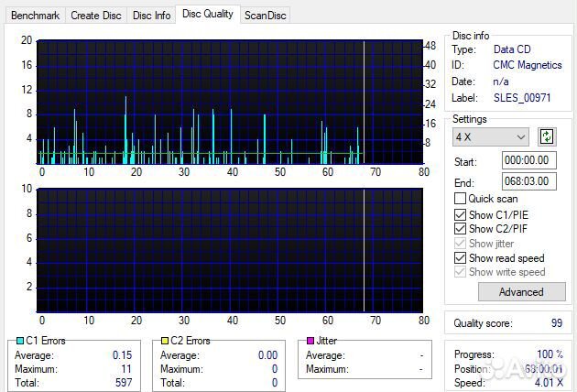Screen dimensions: 577x392
Task: Click the End time input field
Action: pyautogui.click(x=528, y=180)
